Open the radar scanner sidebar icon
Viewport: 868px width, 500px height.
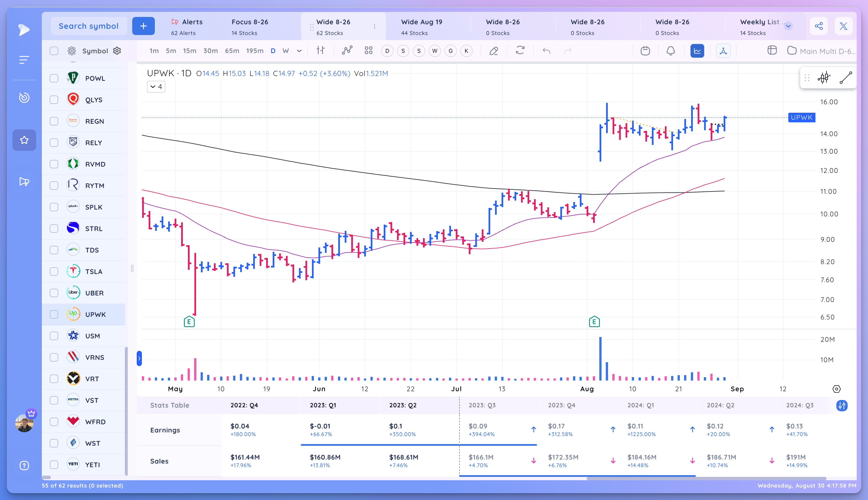pyautogui.click(x=24, y=97)
